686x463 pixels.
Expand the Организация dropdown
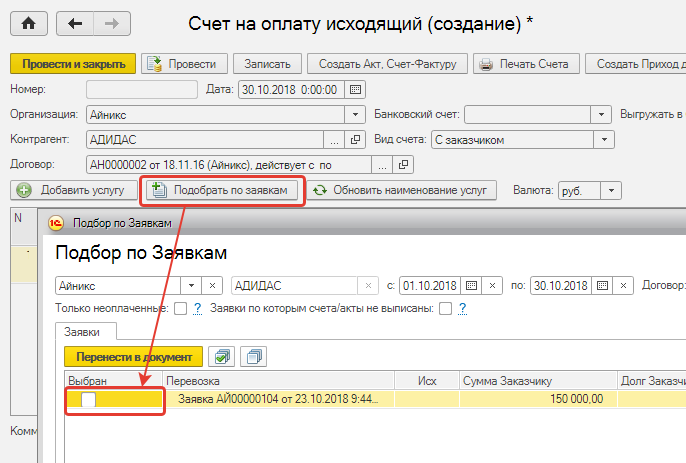click(355, 115)
